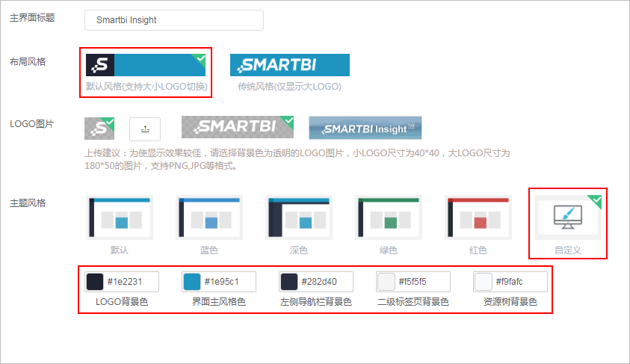Click the 主界面标题 label
Image resolution: width=630 pixels, height=364 pixels.
coord(32,18)
